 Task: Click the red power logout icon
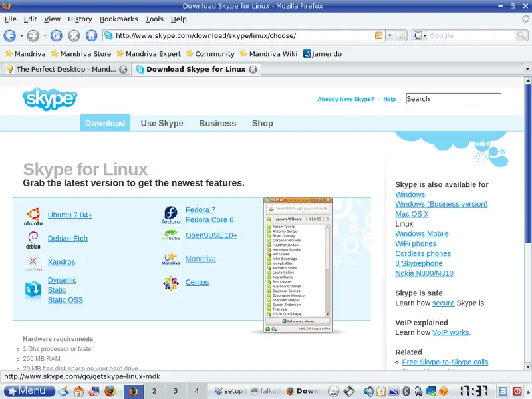pyautogui.click(x=517, y=391)
